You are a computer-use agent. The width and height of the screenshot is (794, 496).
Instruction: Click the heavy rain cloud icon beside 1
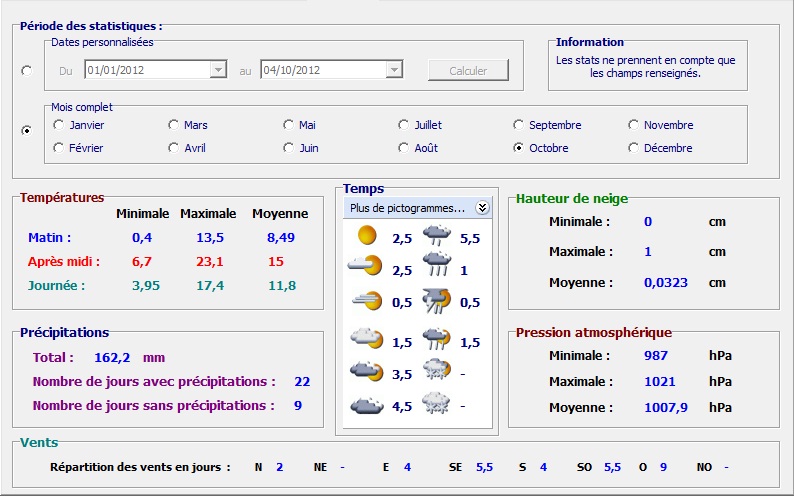[437, 264]
